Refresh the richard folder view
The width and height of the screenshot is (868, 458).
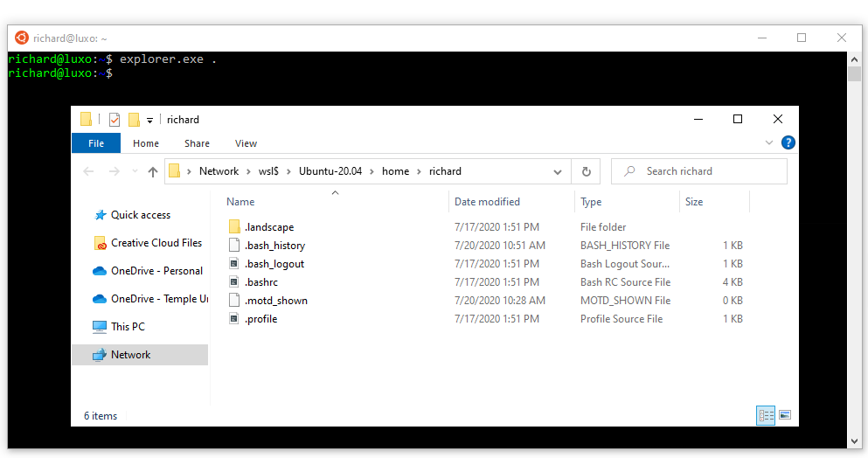(586, 172)
